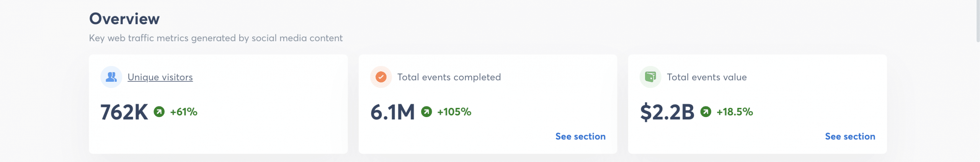Click the green arrow beside 6.1M
980x162 pixels.
click(426, 112)
